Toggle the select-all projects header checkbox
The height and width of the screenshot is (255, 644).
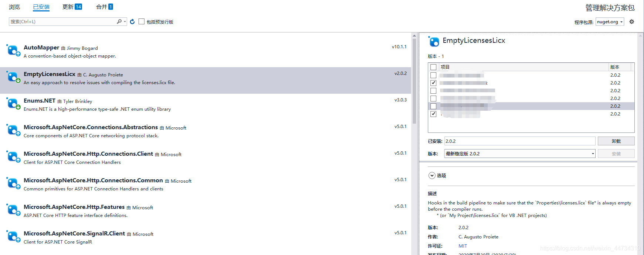click(433, 67)
